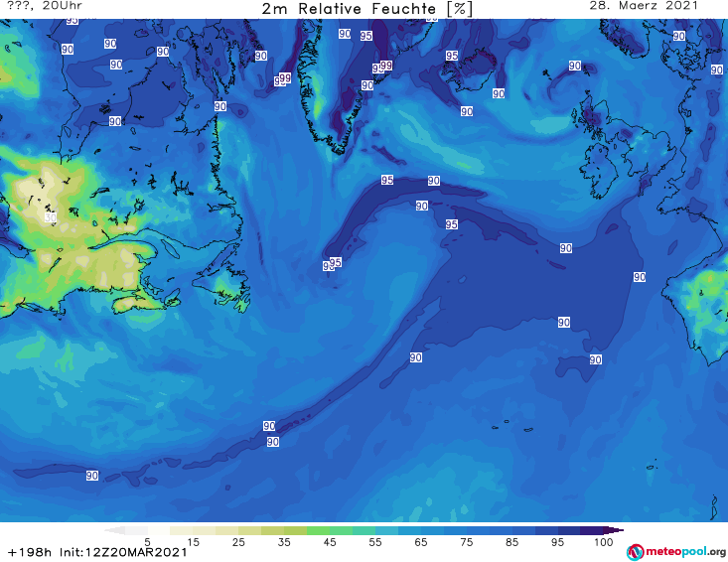Click the legend value '25'

238,542
